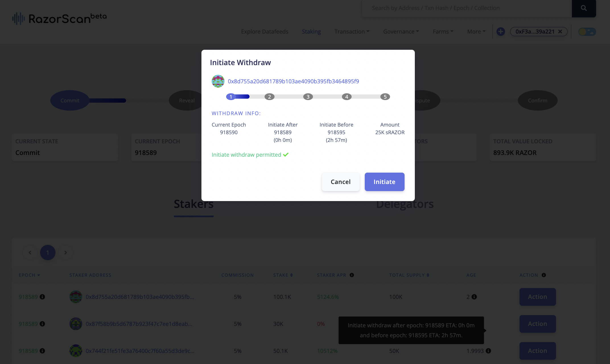Click the Initiate button to confirm withdraw
Viewport: 610px width, 364px height.
[384, 182]
